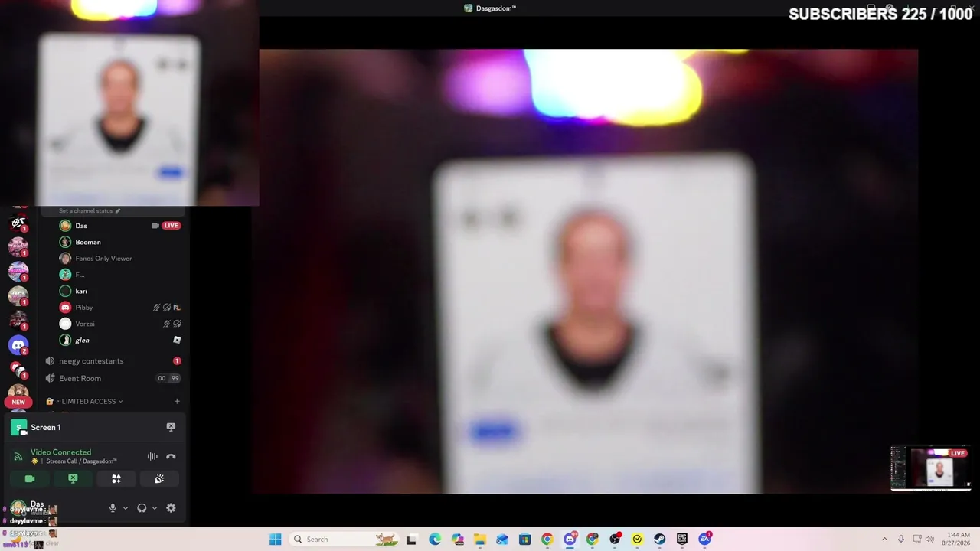Open the Discord-logo server with badge 2
Viewport: 980px width, 551px height.
[x=18, y=345]
